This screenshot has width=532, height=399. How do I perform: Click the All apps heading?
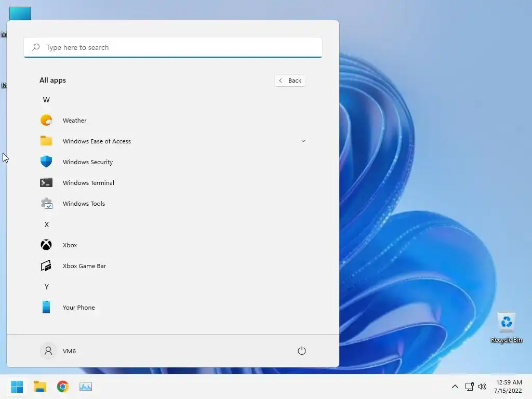(52, 80)
